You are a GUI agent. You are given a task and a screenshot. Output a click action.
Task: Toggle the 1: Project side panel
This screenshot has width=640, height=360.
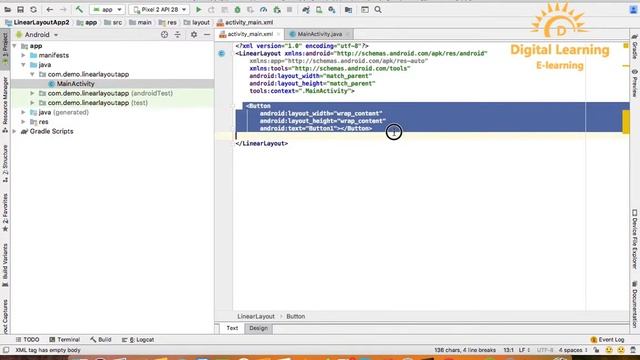coord(5,48)
